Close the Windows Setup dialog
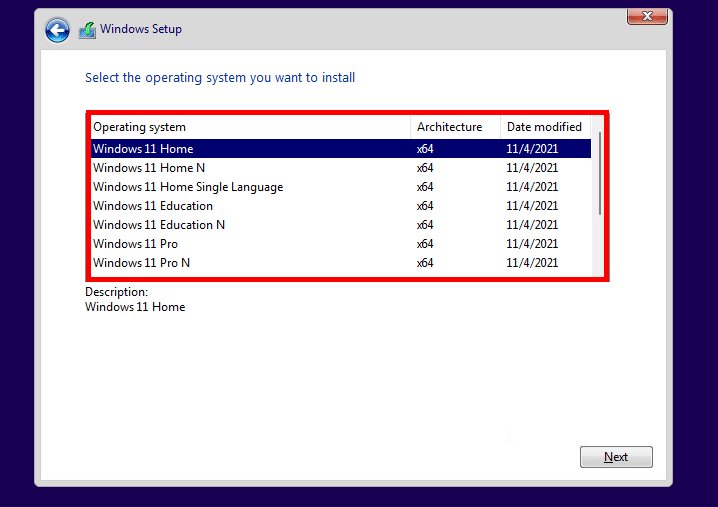This screenshot has width=718, height=507. [647, 16]
